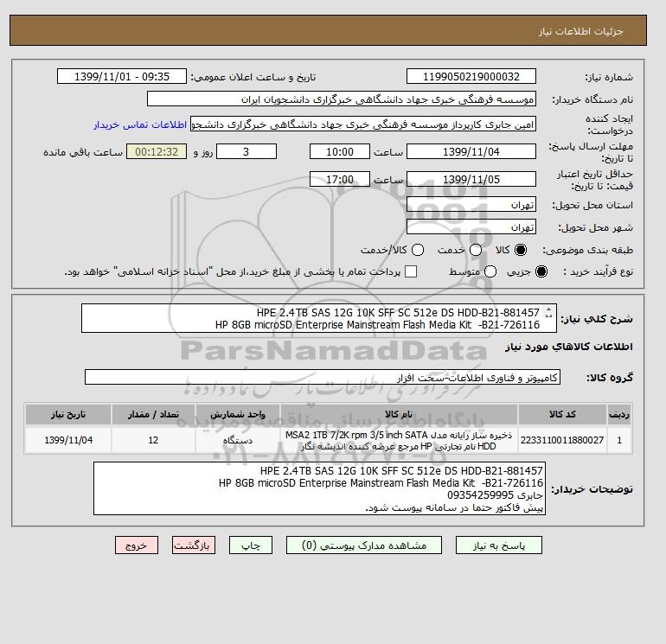The height and width of the screenshot is (644, 666).
Task: Click the quantity cell 12
Action: tap(153, 440)
